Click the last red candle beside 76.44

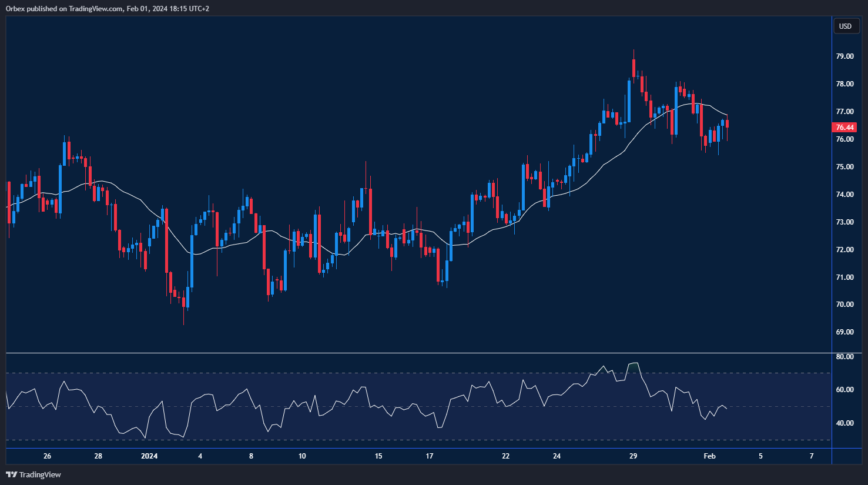[x=728, y=123]
